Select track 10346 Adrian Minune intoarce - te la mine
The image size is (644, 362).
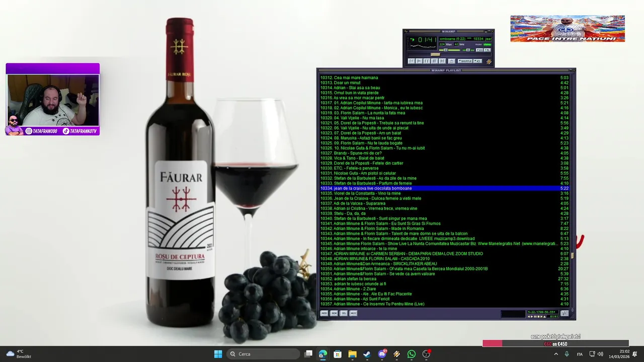coord(444,249)
